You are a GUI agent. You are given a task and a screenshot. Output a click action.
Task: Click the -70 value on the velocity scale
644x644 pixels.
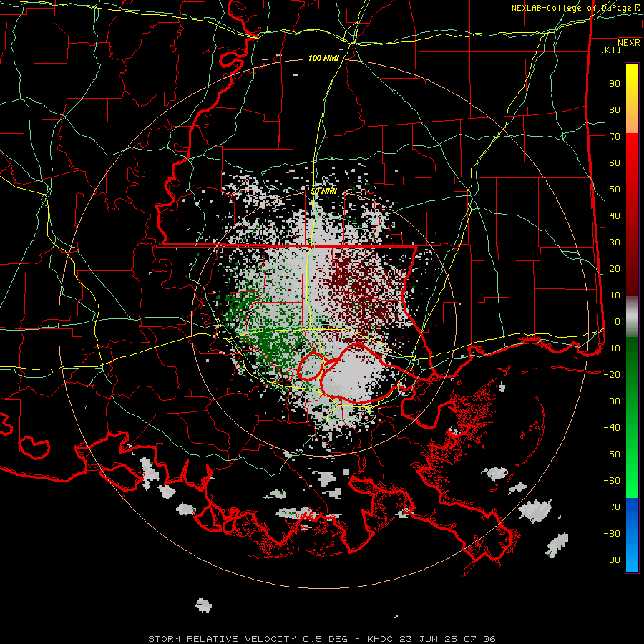point(612,507)
